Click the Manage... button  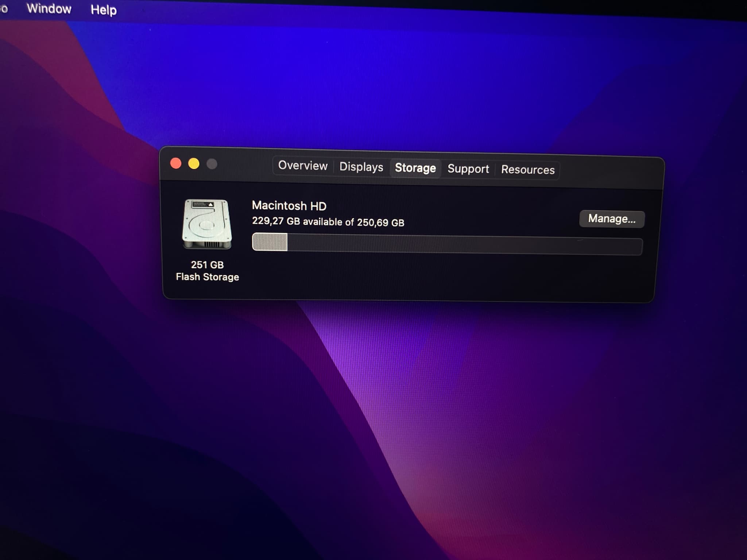[612, 219]
